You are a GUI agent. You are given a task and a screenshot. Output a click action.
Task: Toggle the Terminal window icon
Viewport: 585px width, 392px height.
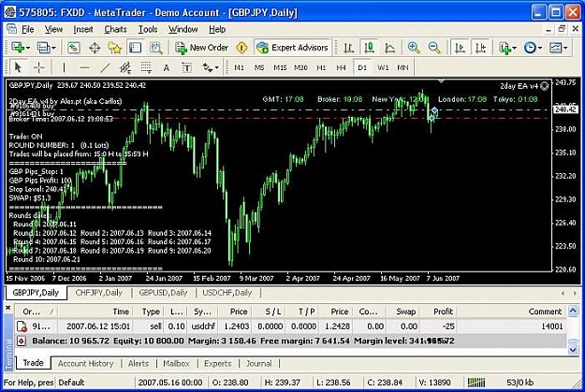coord(135,48)
